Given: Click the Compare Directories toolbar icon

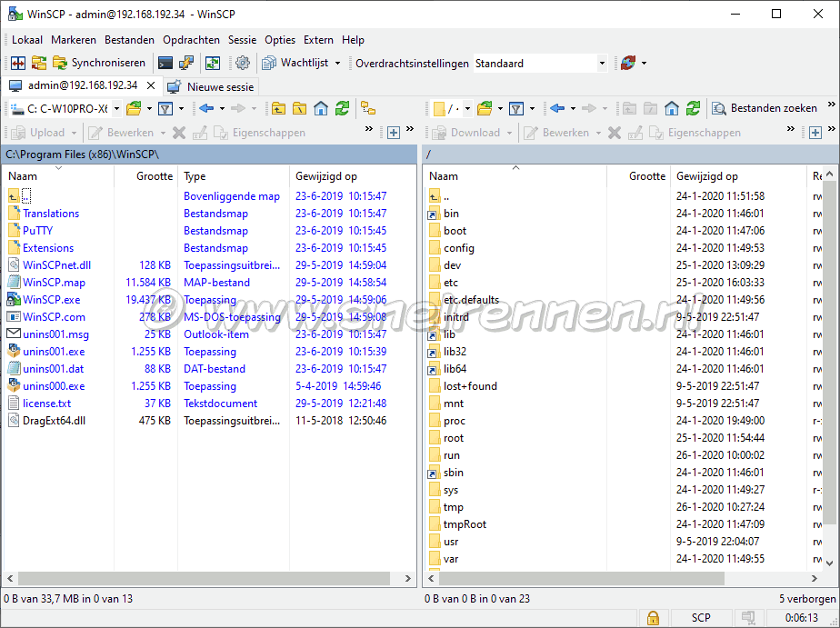Looking at the screenshot, I should click(38, 64).
